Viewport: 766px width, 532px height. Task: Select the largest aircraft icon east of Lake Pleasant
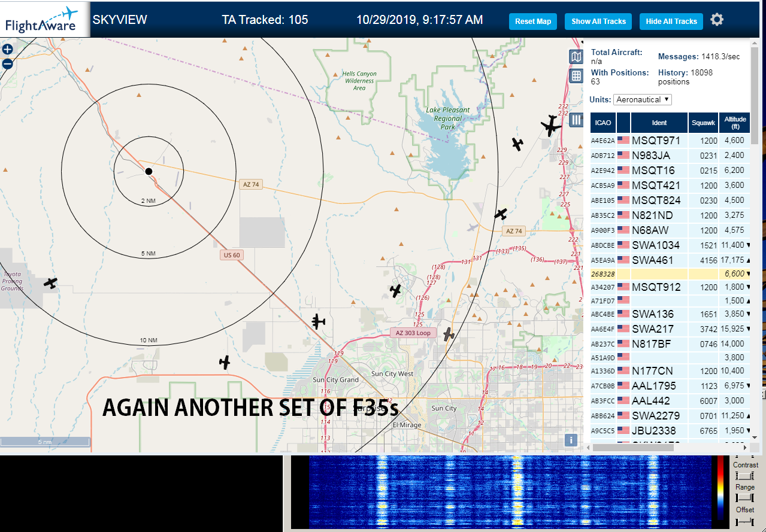550,126
